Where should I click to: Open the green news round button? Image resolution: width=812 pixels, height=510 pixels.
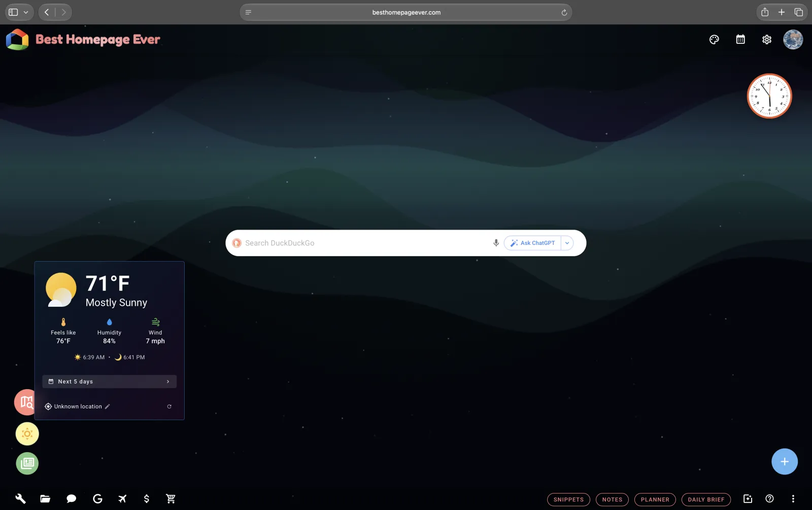point(27,463)
